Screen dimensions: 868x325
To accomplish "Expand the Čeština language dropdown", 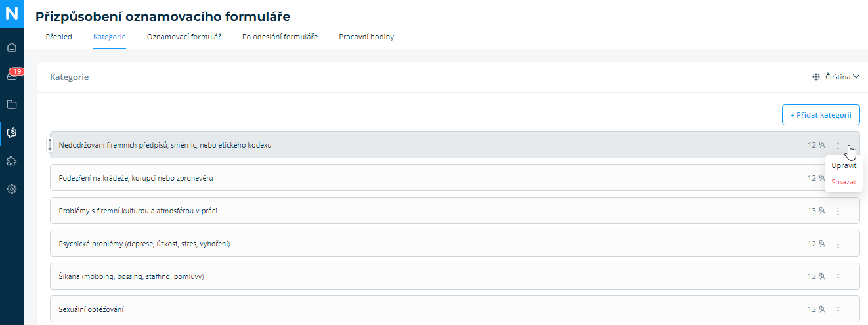I will (x=836, y=77).
